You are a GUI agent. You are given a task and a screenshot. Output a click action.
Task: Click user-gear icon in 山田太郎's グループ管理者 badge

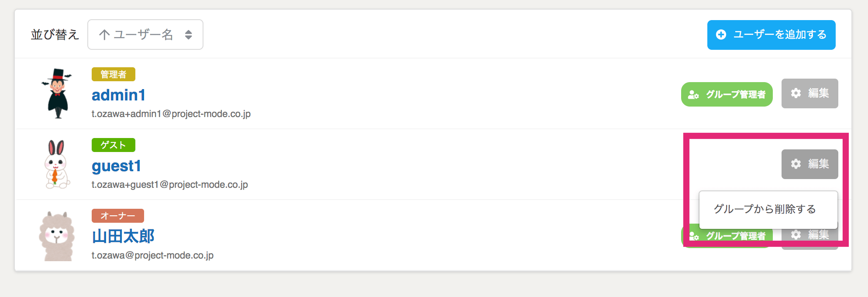click(x=694, y=236)
